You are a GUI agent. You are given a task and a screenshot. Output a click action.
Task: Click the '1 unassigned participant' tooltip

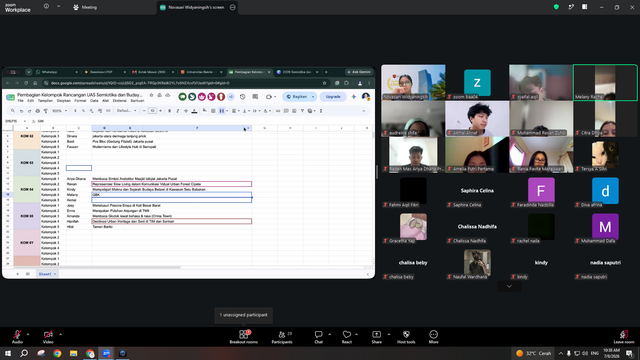click(x=244, y=315)
